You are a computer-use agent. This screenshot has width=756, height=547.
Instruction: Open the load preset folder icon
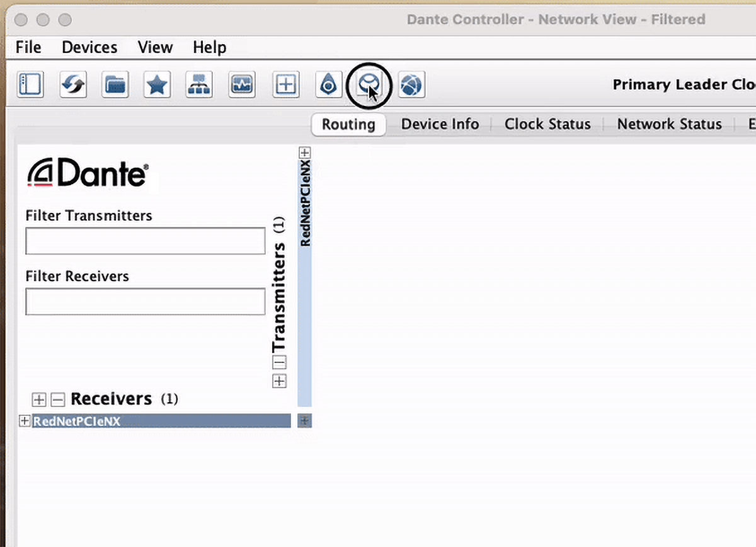[115, 84]
